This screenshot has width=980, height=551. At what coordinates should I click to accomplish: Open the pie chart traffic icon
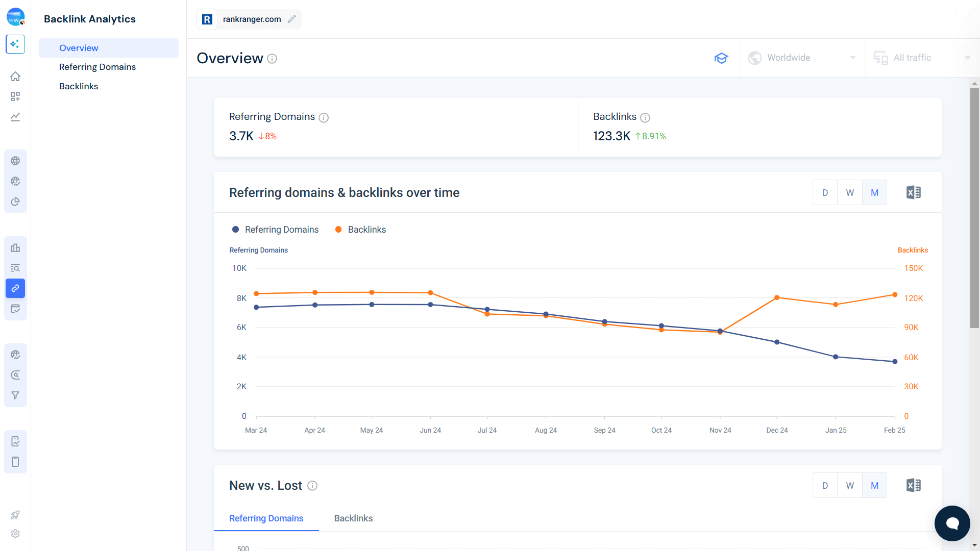coord(15,202)
